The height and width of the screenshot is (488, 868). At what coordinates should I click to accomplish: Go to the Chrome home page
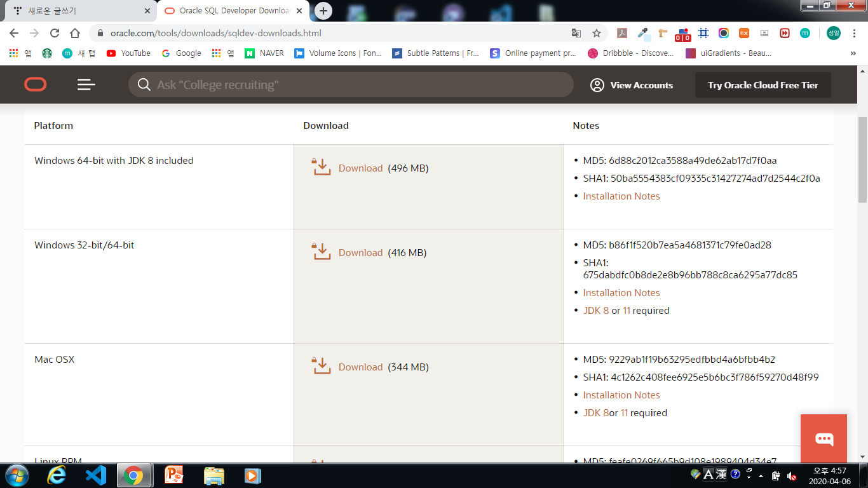click(75, 33)
